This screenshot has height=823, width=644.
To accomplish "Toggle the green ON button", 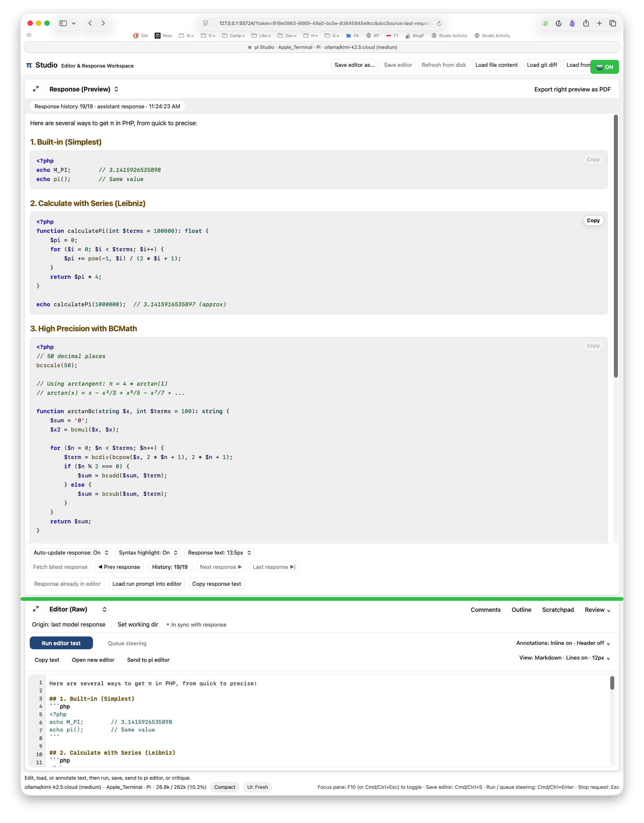I will click(604, 67).
